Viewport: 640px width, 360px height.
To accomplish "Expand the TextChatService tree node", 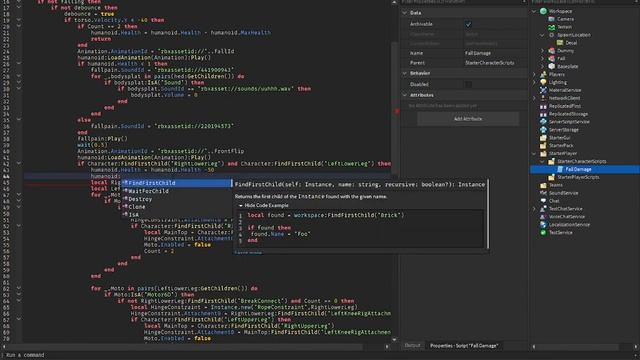I will pyautogui.click(x=534, y=209).
